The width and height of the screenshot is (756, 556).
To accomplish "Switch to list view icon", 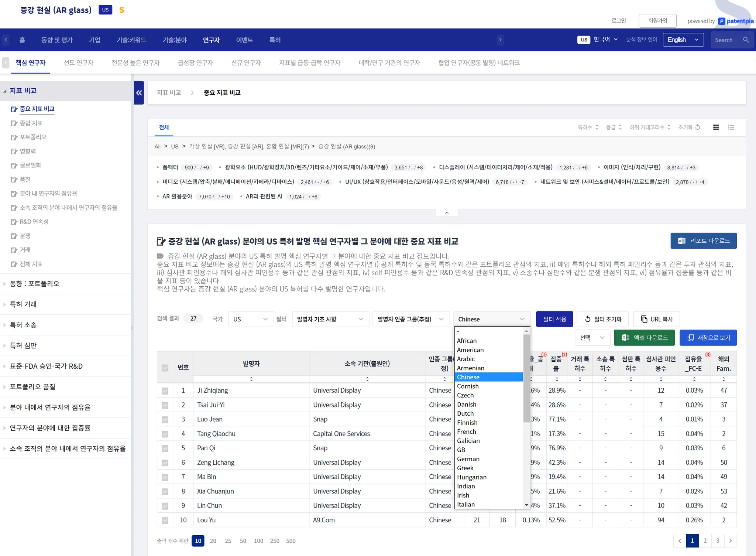I will pos(731,127).
